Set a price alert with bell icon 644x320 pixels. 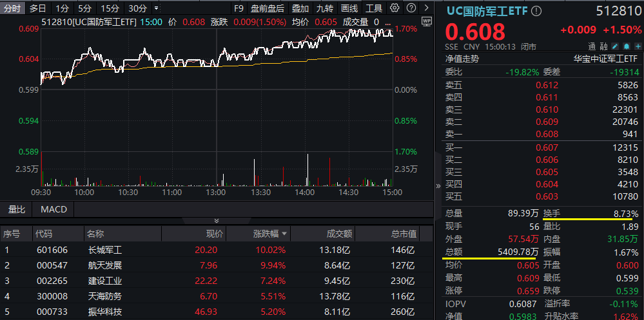pyautogui.click(x=625, y=46)
